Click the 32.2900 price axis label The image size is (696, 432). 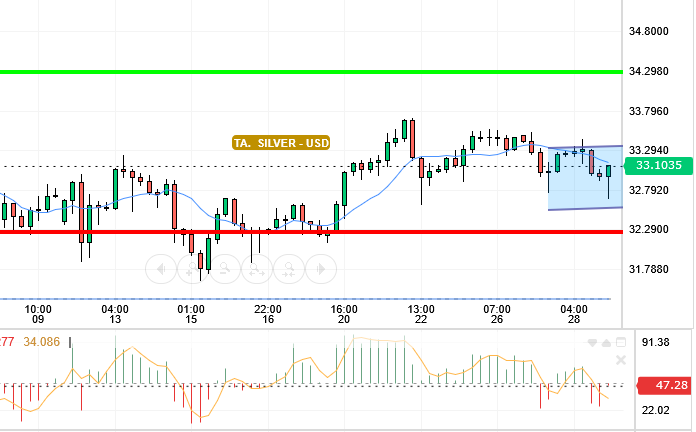tap(649, 229)
